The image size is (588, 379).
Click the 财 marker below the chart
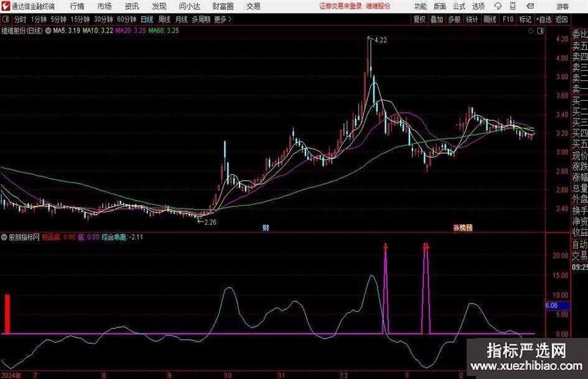[266, 227]
